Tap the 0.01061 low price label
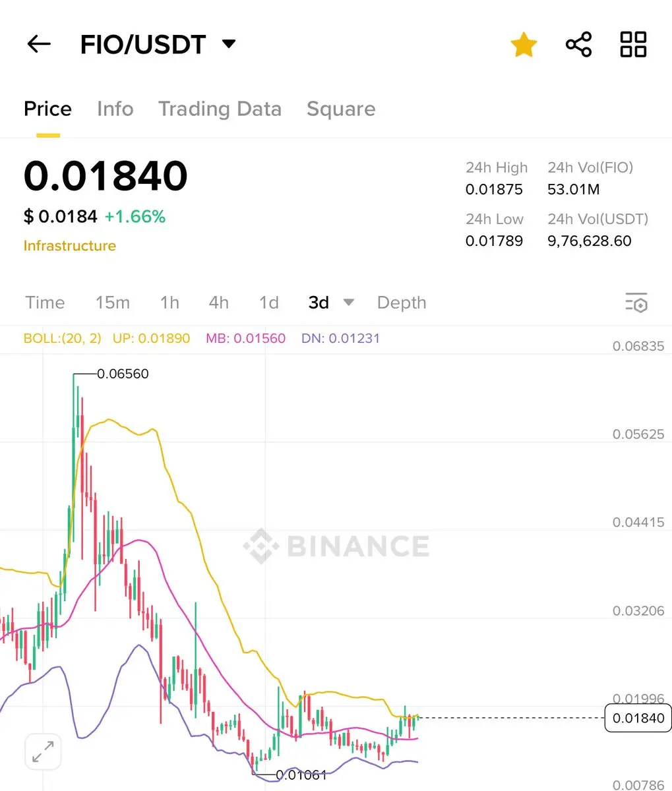672x791 pixels. click(x=301, y=775)
